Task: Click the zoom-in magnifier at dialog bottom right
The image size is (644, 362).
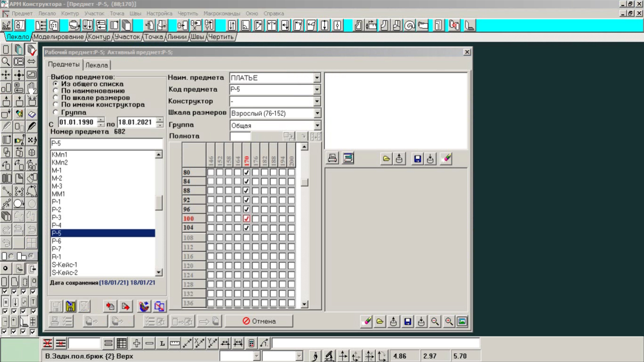Action: point(449,321)
